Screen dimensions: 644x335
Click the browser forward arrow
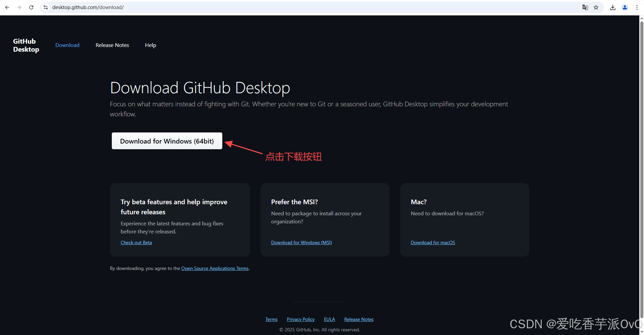(19, 7)
